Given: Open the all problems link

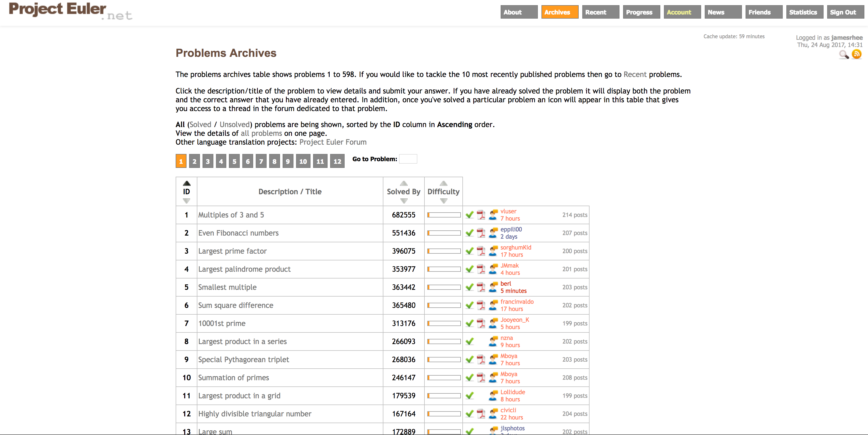Looking at the screenshot, I should pyautogui.click(x=261, y=133).
